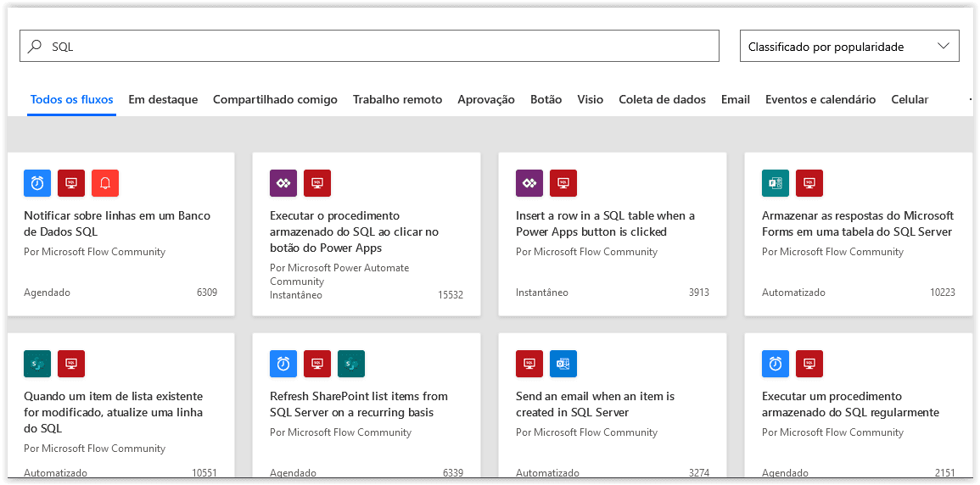Focus the SQL search input field
The height and width of the screenshot is (485, 980).
pos(369,46)
